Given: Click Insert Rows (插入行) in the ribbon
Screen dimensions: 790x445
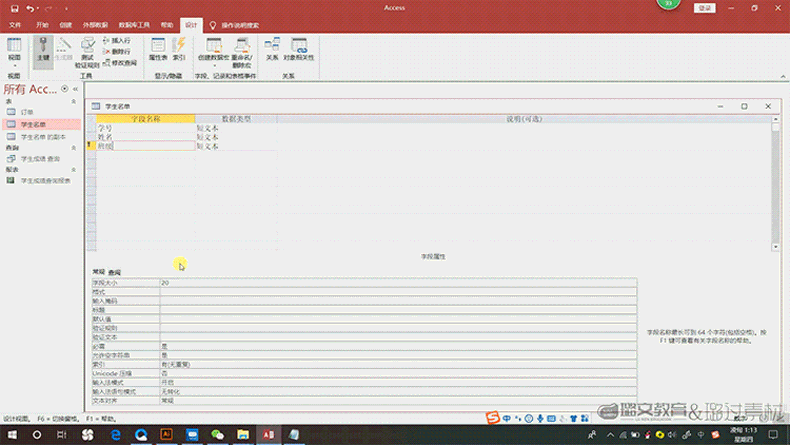Looking at the screenshot, I should pyautogui.click(x=117, y=40).
